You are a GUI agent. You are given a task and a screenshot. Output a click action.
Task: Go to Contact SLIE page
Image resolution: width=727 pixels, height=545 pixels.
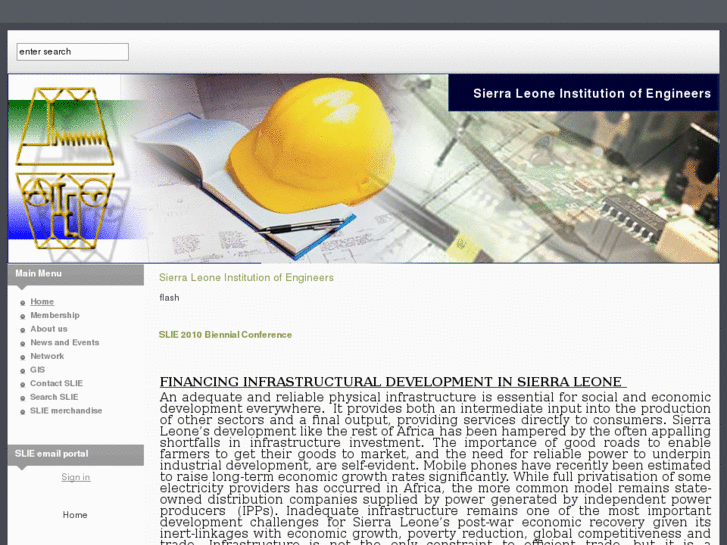(56, 383)
